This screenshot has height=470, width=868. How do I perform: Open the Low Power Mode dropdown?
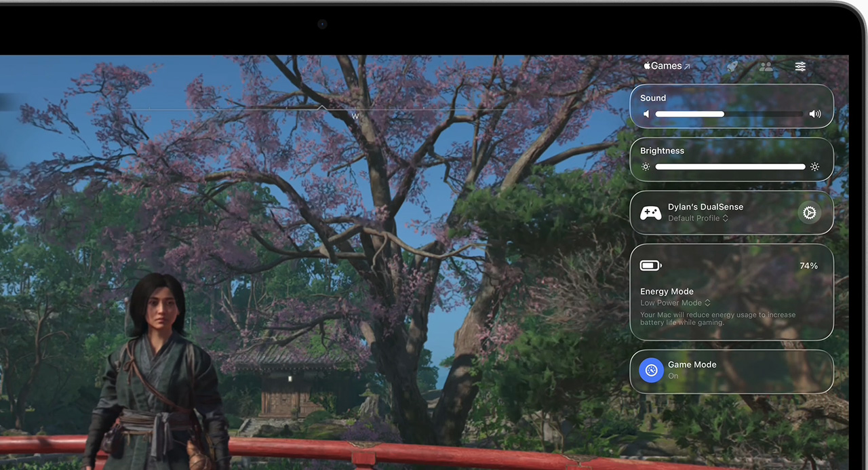(675, 303)
